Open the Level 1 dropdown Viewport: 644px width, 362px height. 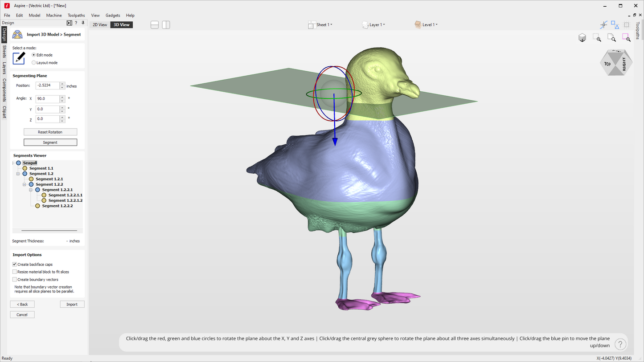tap(427, 25)
